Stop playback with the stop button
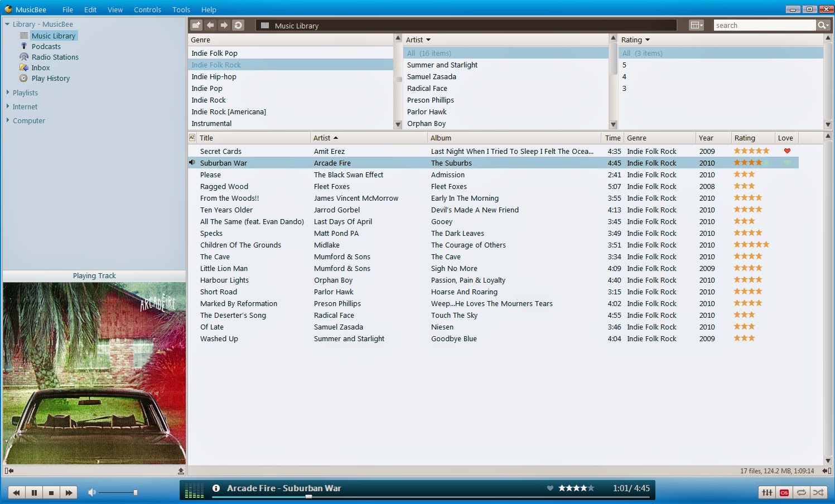Screen dimensions: 835x504 point(51,492)
